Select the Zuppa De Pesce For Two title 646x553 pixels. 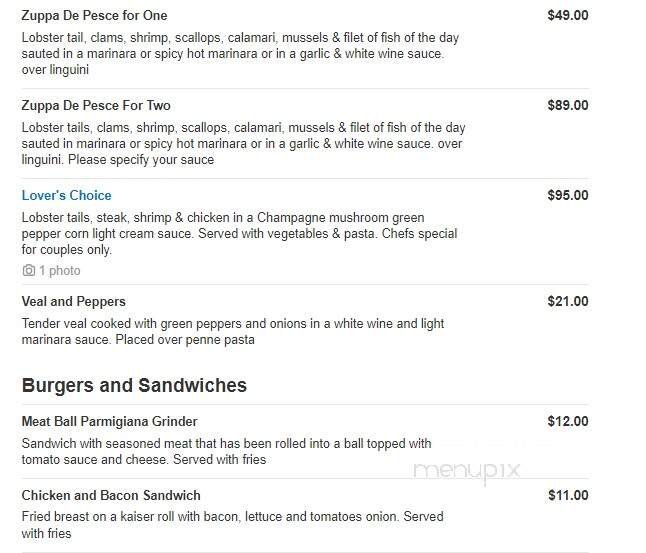pos(95,106)
